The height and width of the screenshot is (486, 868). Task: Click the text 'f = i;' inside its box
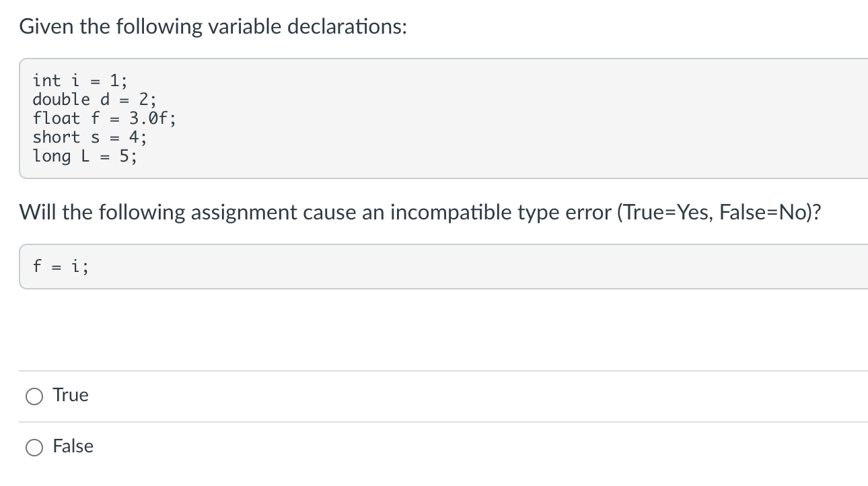(x=59, y=267)
